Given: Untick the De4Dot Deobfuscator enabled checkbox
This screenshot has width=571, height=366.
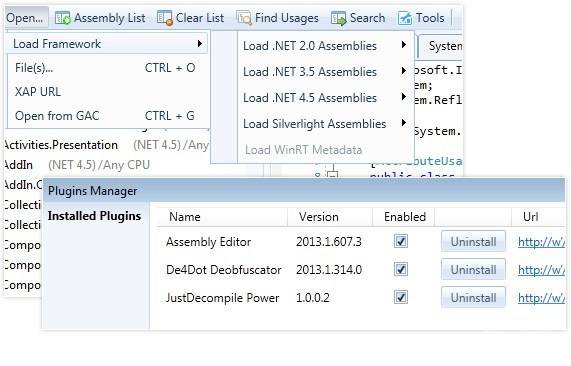Looking at the screenshot, I should point(401,269).
